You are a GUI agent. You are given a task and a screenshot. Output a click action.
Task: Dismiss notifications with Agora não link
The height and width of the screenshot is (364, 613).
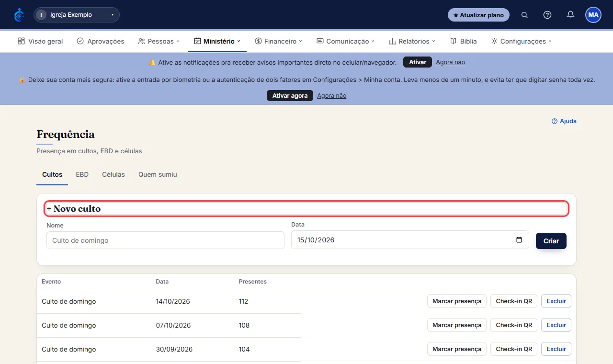click(450, 62)
